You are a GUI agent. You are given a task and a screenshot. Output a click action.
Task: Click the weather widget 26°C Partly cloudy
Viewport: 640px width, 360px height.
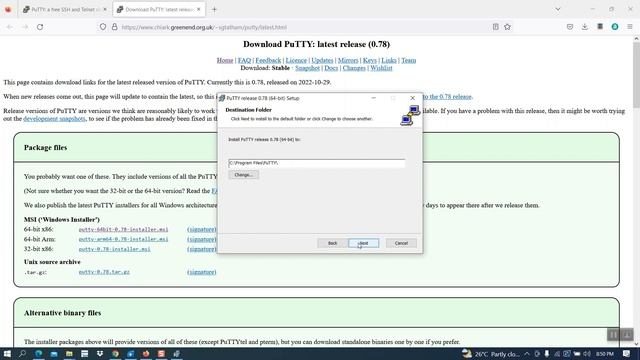pyautogui.click(x=491, y=353)
